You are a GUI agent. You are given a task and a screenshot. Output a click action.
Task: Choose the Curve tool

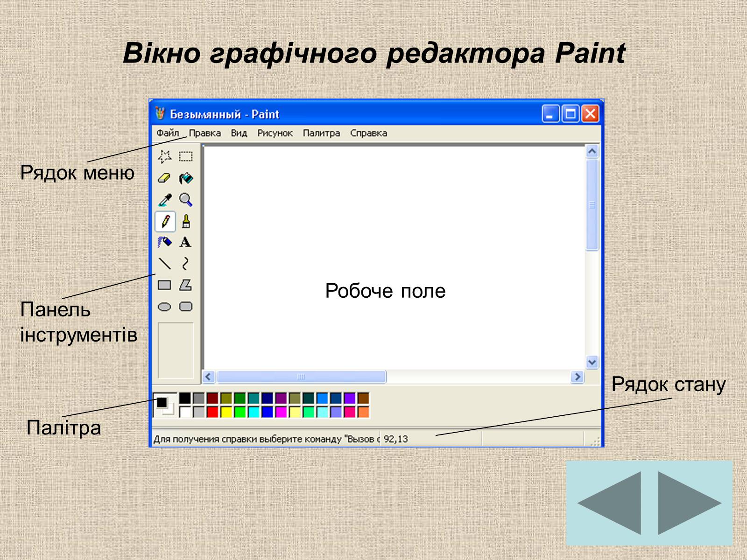point(186,264)
